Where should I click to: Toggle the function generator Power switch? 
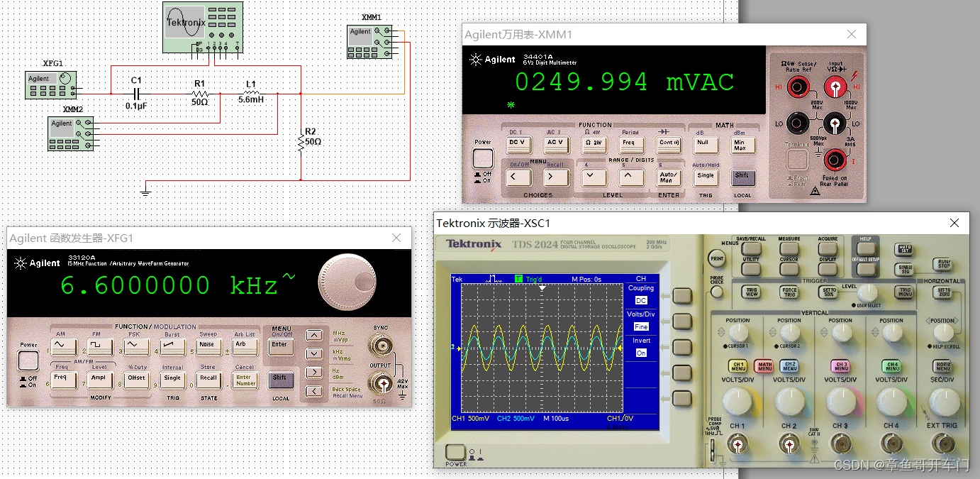(x=28, y=360)
